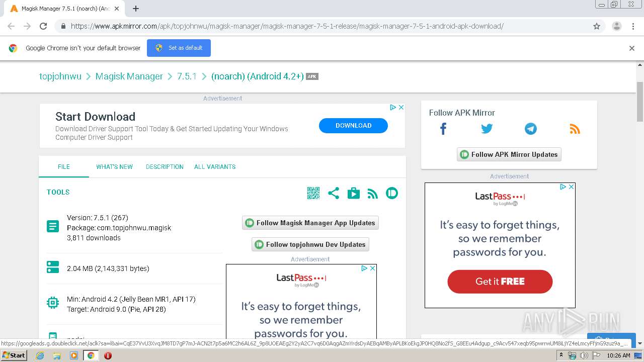The width and height of the screenshot is (644, 362).
Task: Click Chrome icon in the taskbar
Action: point(91,355)
